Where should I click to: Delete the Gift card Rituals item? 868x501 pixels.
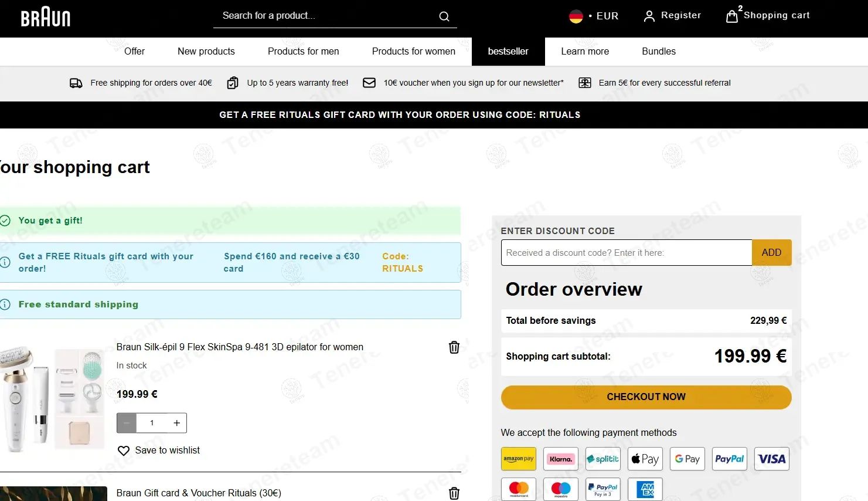[x=454, y=493]
